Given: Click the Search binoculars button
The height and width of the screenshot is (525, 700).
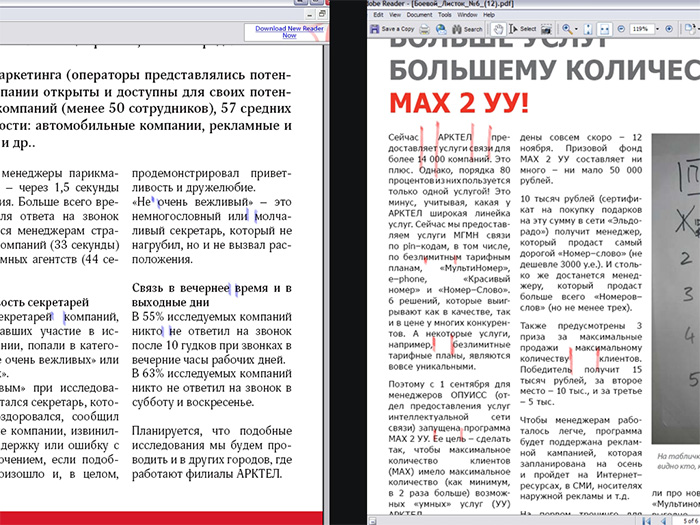Looking at the screenshot, I should [x=467, y=29].
